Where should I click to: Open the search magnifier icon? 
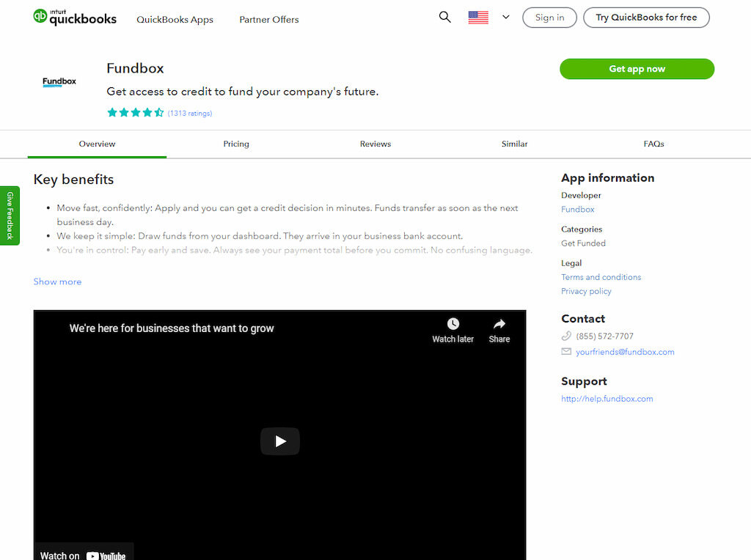445,18
